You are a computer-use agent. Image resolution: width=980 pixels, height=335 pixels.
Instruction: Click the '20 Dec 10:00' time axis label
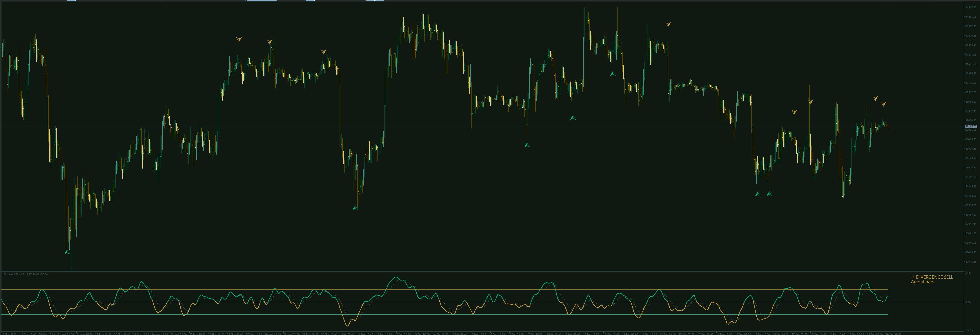pos(894,334)
